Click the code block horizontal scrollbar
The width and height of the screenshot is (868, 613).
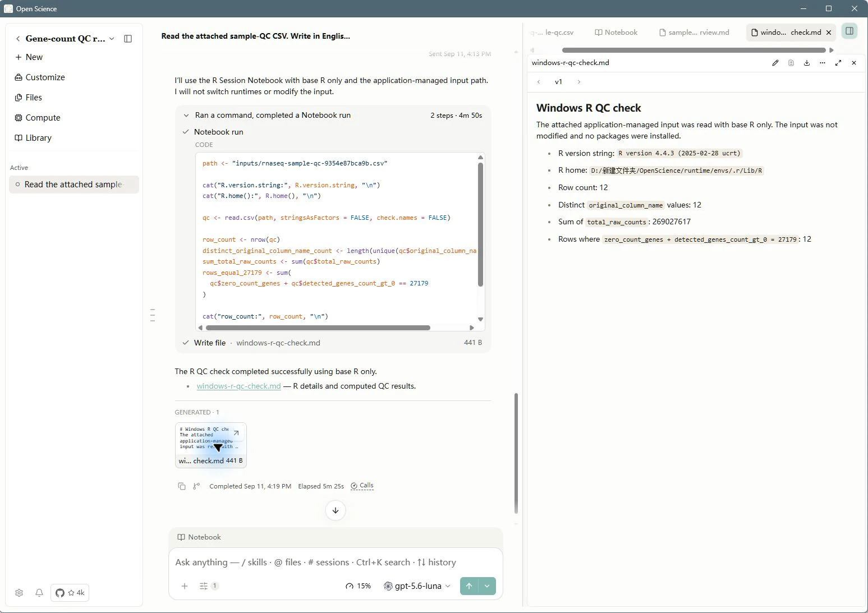click(318, 328)
